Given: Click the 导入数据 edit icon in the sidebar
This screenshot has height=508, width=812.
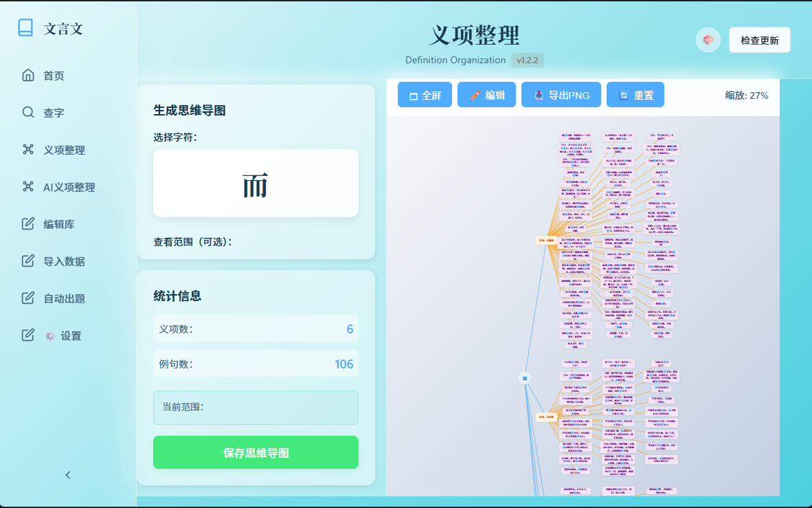Looking at the screenshot, I should pyautogui.click(x=27, y=261).
